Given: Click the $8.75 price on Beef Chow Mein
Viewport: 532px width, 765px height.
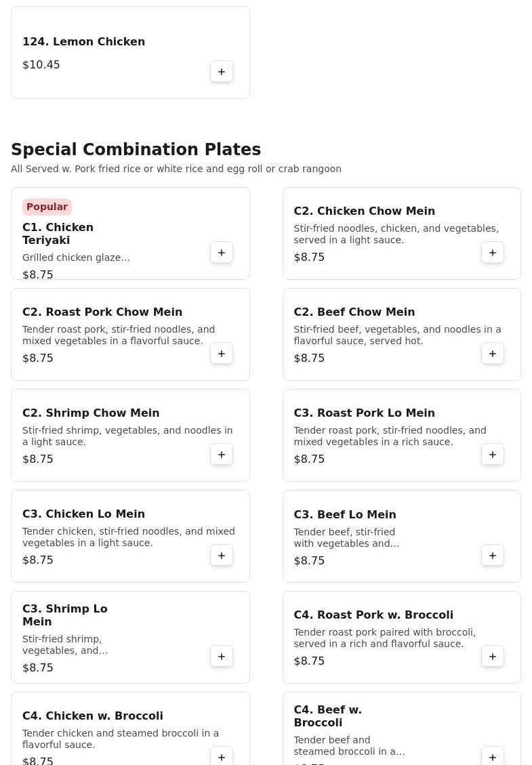Looking at the screenshot, I should (309, 358).
